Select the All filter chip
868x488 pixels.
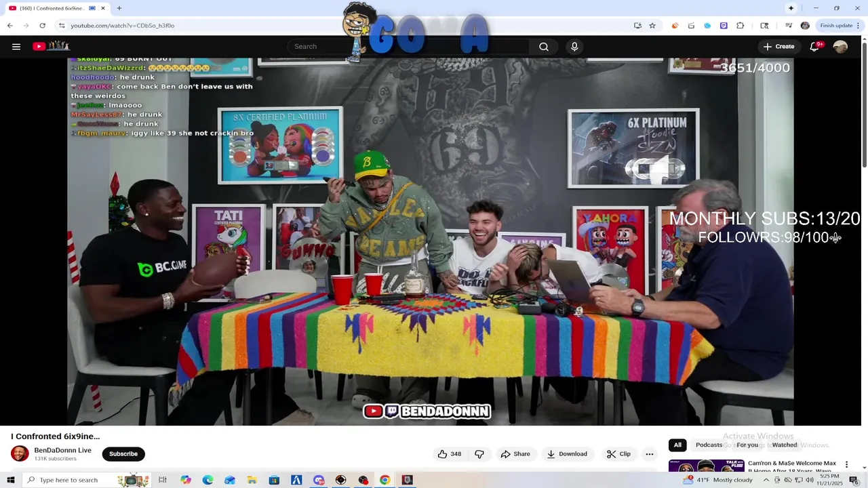coord(677,445)
